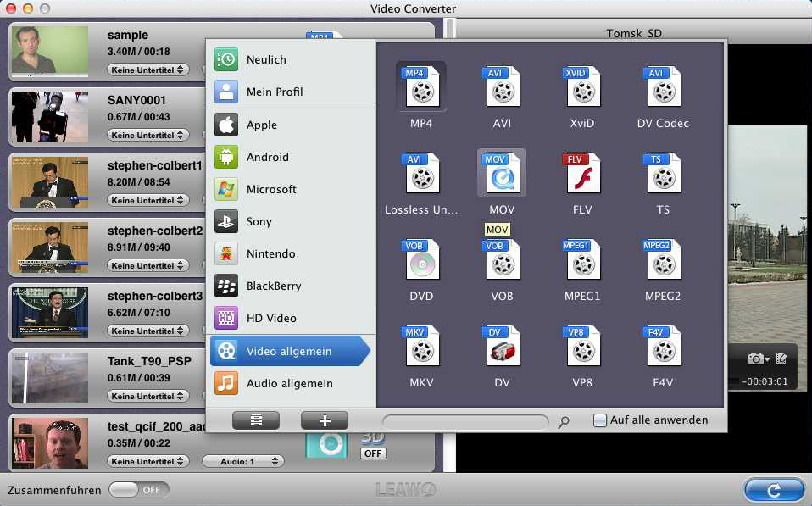Click the snapshot camera icon
The image size is (812, 506).
[755, 359]
